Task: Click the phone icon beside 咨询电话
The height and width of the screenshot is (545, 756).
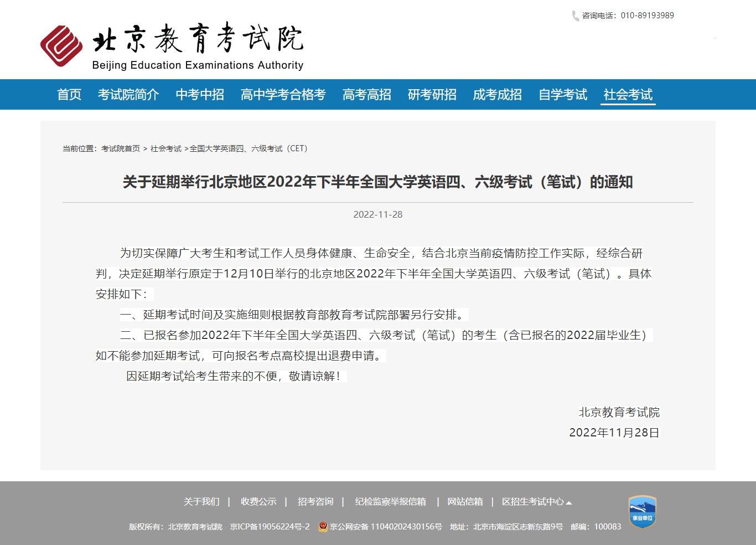Action: coord(575,16)
